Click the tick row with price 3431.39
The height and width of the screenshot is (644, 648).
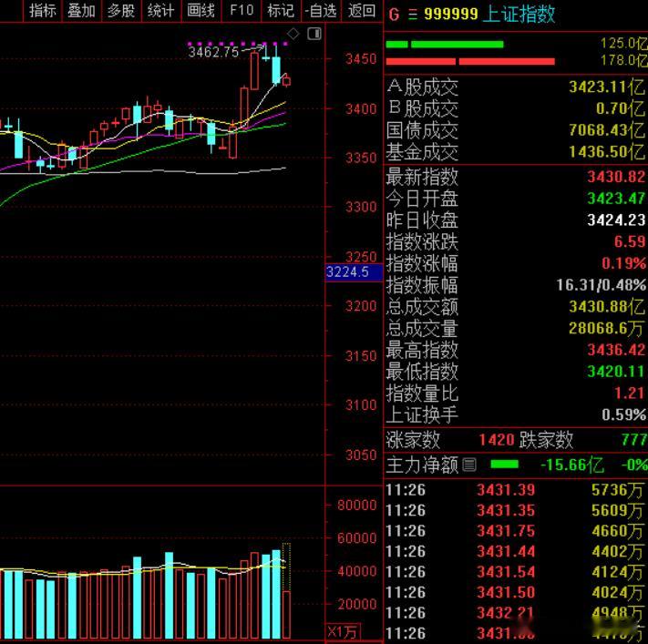pyautogui.click(x=515, y=490)
